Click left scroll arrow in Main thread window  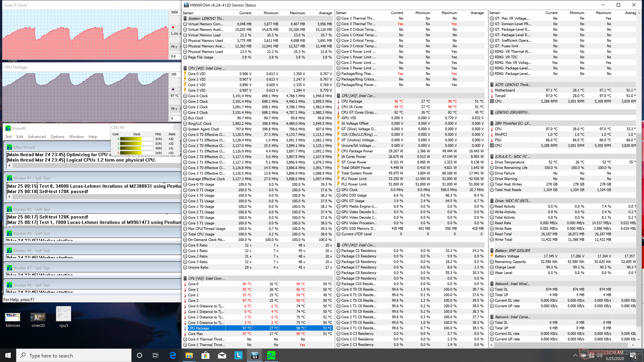pos(9,165)
